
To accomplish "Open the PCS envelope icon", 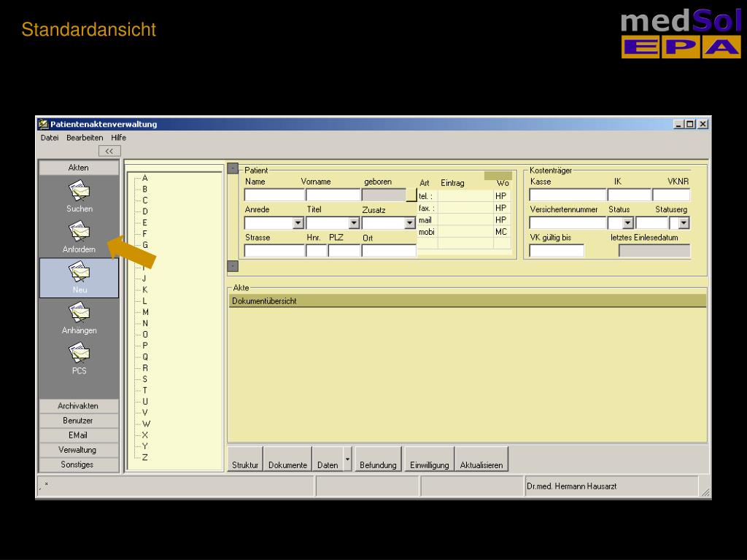I will 79,353.
